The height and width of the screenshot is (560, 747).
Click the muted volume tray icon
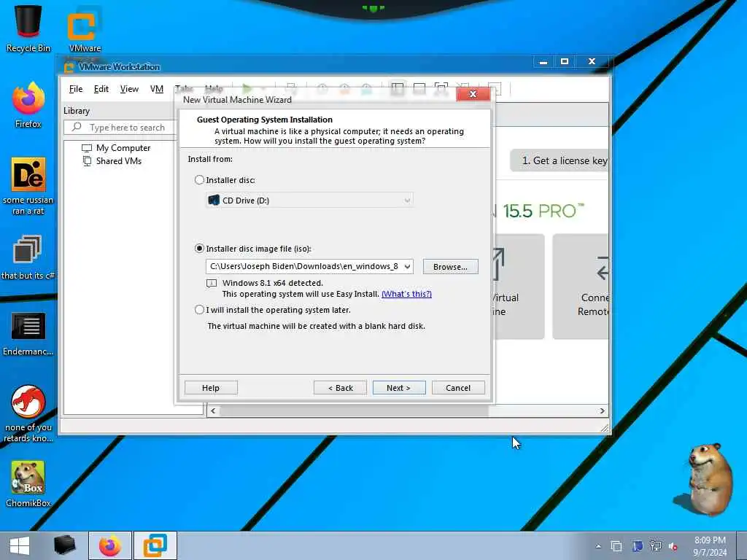coord(673,546)
